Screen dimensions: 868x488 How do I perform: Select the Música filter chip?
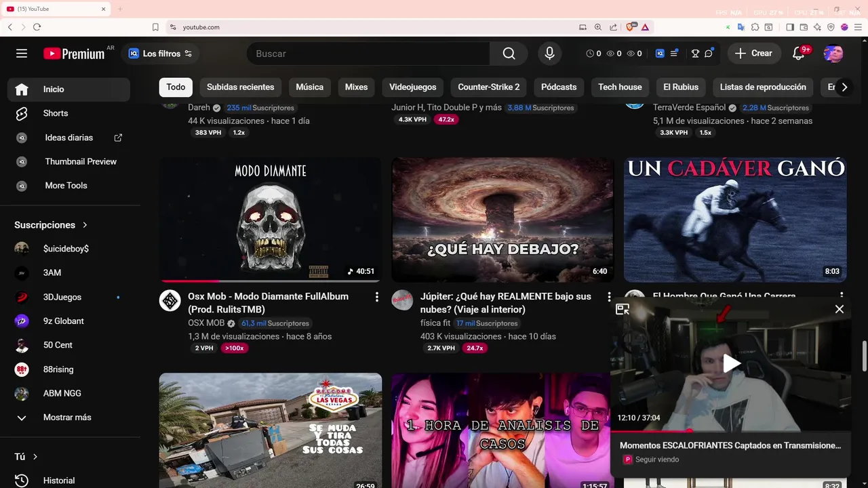click(x=310, y=87)
